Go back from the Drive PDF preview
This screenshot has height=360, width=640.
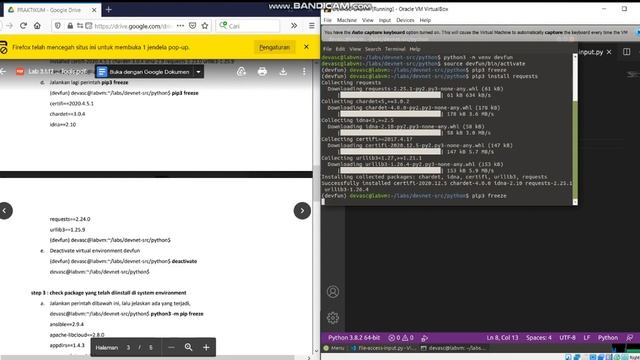(x=3, y=71)
